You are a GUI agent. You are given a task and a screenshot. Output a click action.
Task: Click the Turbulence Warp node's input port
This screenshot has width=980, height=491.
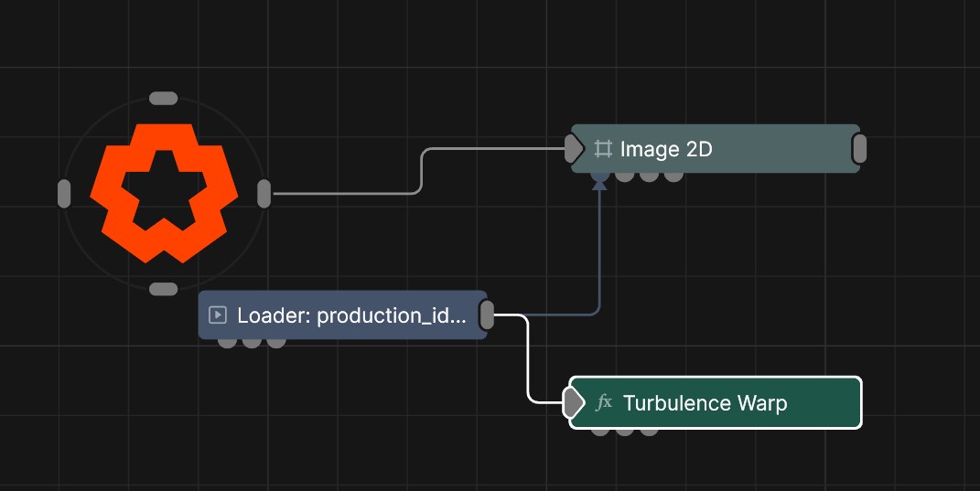(x=573, y=403)
